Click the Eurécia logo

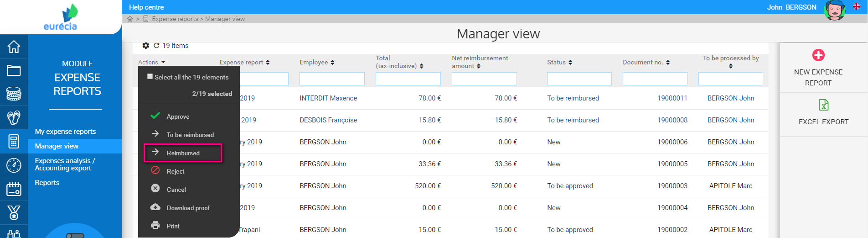61,17
